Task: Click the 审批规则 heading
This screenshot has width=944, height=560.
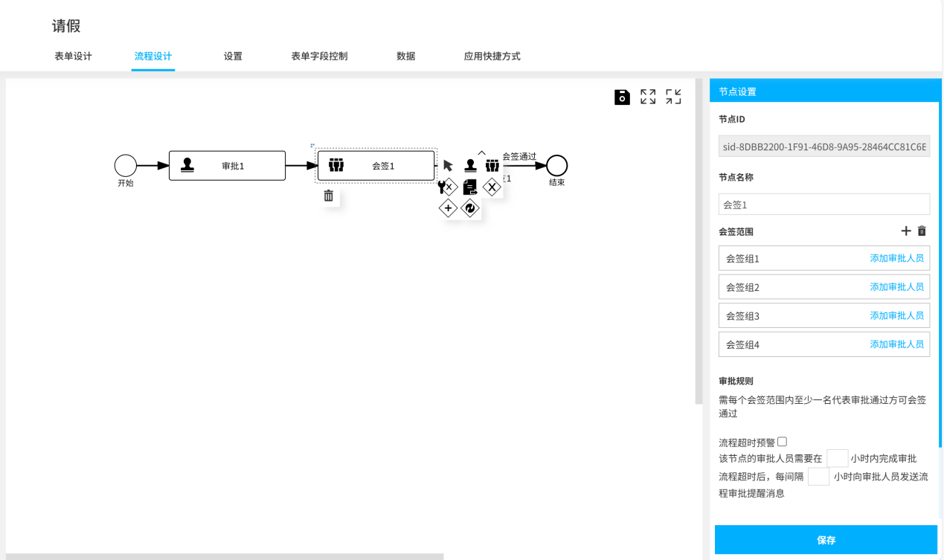Action: (736, 381)
